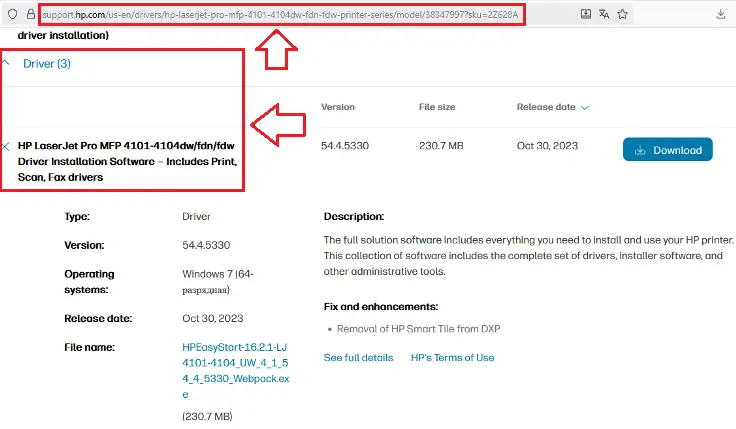The width and height of the screenshot is (736, 429).
Task: Open reader view from address bar
Action: coord(586,15)
